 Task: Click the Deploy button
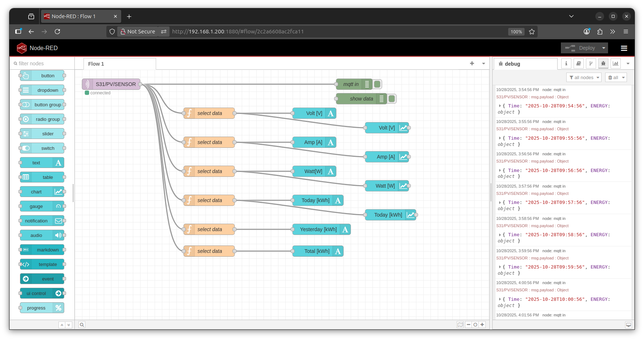coord(582,48)
